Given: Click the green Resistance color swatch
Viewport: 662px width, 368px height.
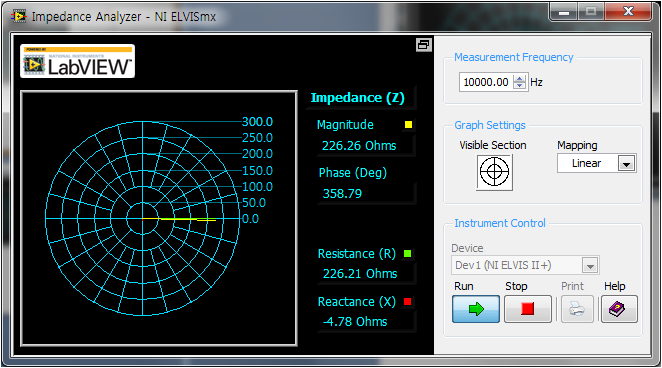Looking at the screenshot, I should tap(407, 254).
